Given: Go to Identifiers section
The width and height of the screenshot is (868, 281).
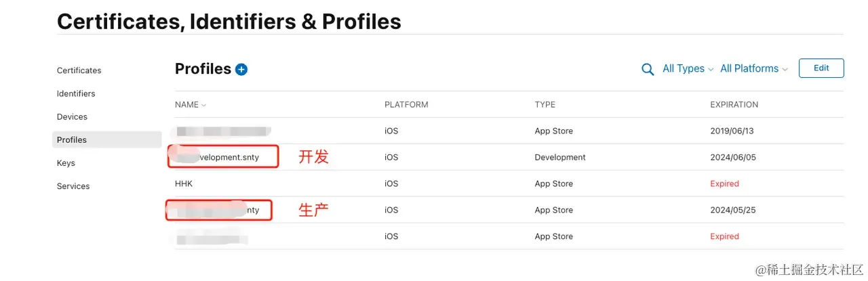Looking at the screenshot, I should pos(76,93).
